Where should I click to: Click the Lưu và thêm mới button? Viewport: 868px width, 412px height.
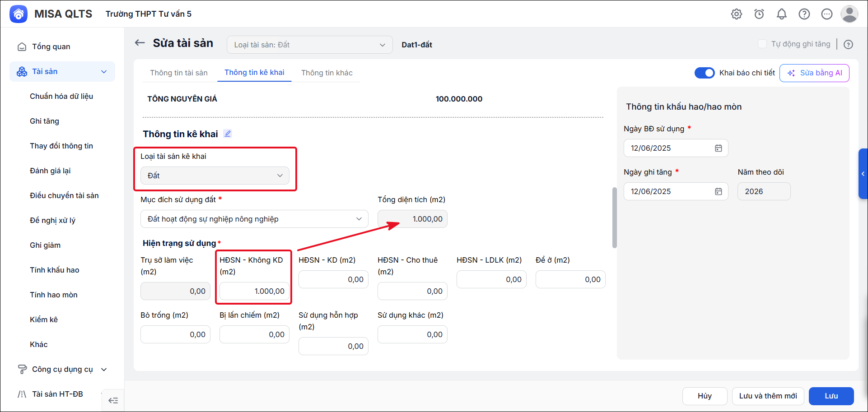[768, 396]
